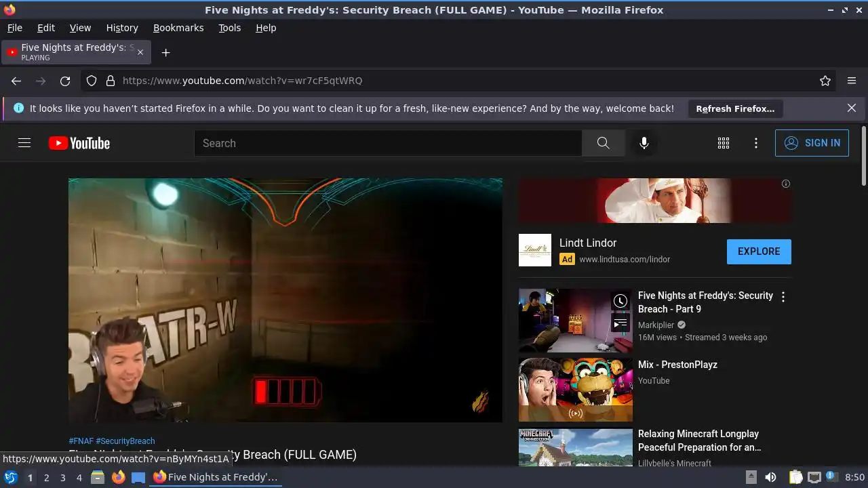
Task: Open the desktop start menu icon
Action: pyautogui.click(x=10, y=477)
